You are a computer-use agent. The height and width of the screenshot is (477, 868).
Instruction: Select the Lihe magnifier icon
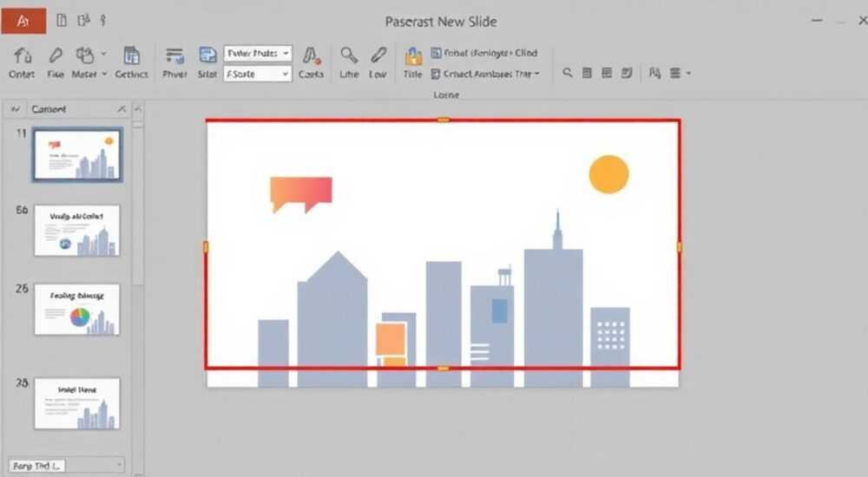pyautogui.click(x=349, y=56)
